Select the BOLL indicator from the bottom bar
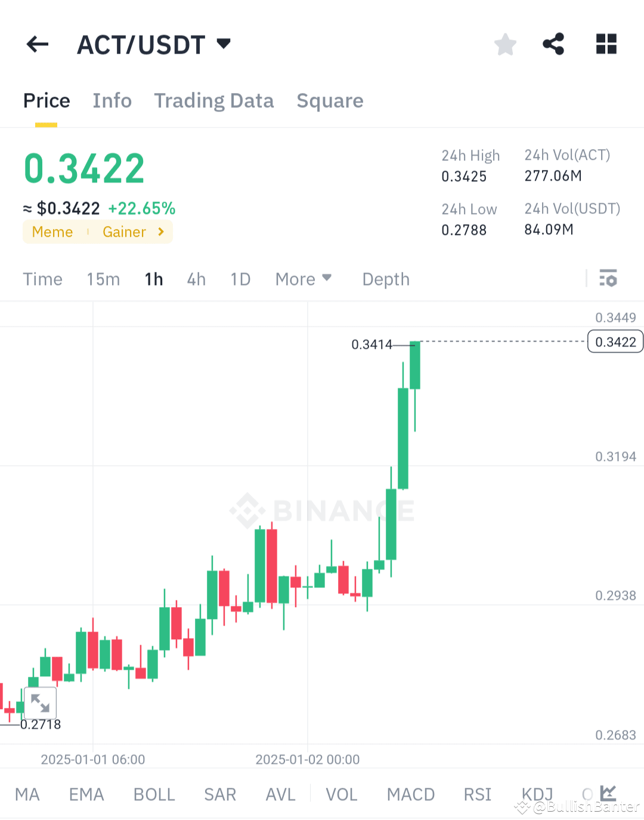The width and height of the screenshot is (644, 820). (154, 794)
